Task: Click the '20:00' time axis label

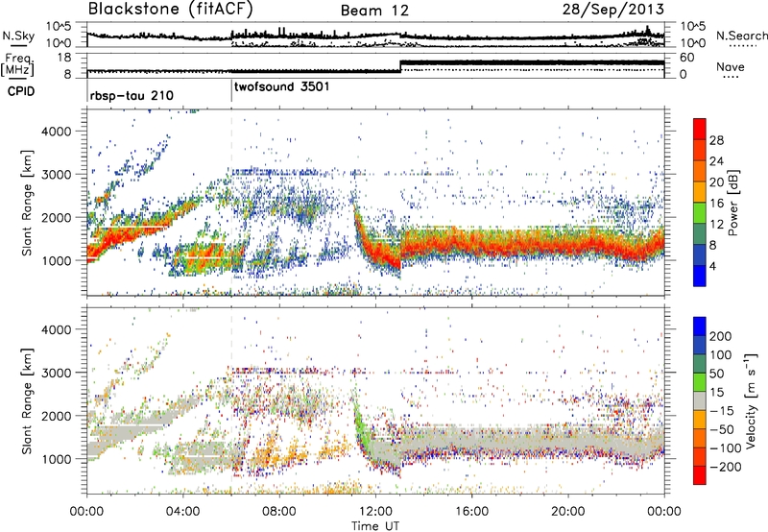Action: pyautogui.click(x=567, y=512)
